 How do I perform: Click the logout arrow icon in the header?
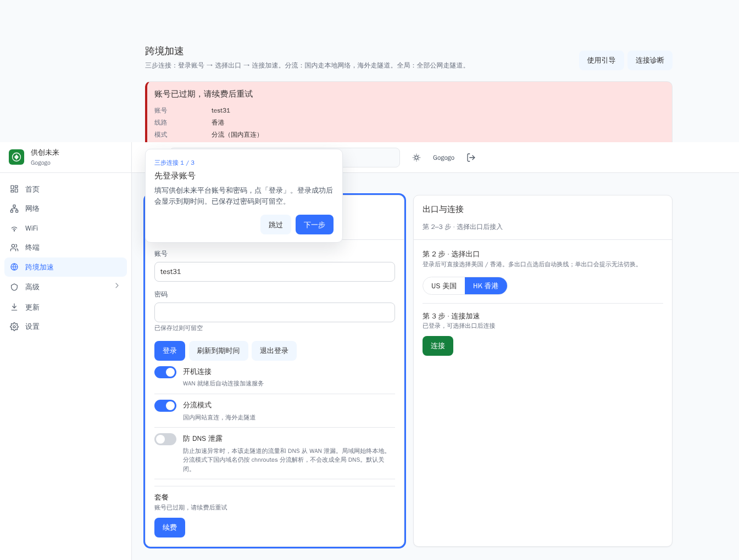click(x=471, y=158)
